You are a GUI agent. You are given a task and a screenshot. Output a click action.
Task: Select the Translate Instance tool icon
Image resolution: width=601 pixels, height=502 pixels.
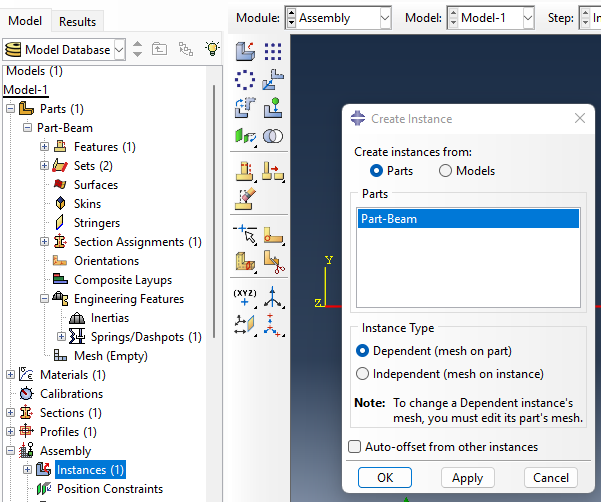pyautogui.click(x=273, y=80)
